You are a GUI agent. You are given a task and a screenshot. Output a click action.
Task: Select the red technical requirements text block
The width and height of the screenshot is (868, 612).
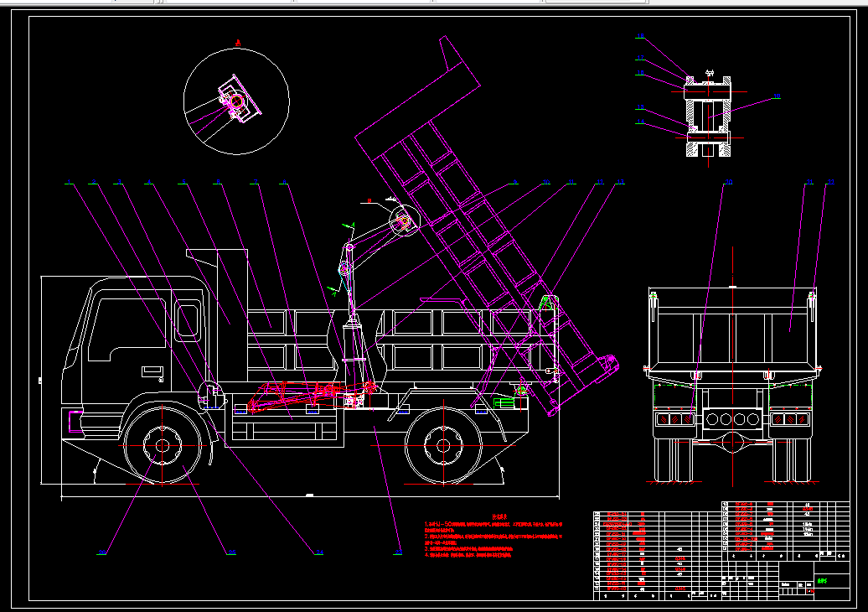(x=493, y=535)
